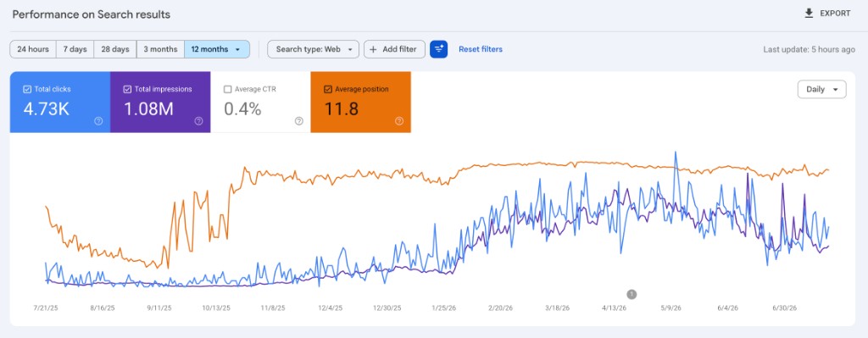Click the plus icon in Add filter
This screenshot has height=338, width=868.
point(373,49)
